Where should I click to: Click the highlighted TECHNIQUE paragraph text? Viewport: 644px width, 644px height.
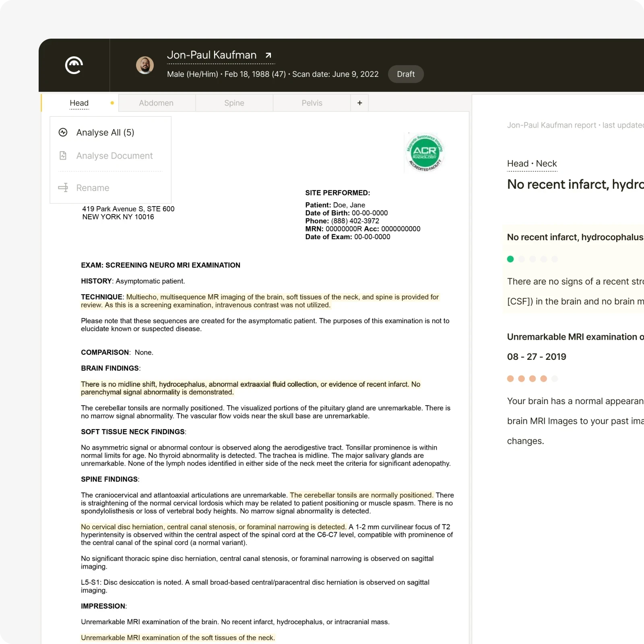[x=260, y=301]
